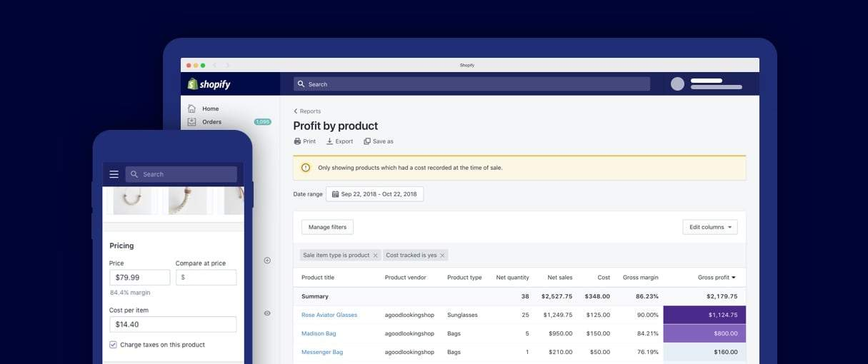Click the warning icon in yellow banner
Screen dimensions: 868x364
306,168
